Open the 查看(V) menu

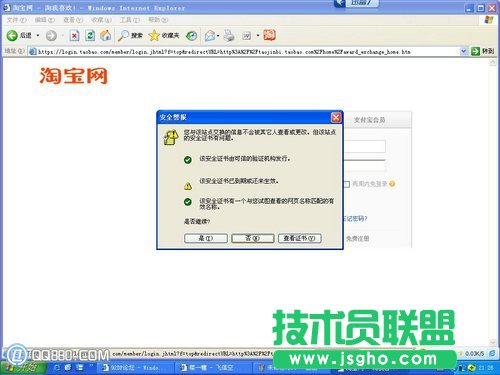point(73,20)
